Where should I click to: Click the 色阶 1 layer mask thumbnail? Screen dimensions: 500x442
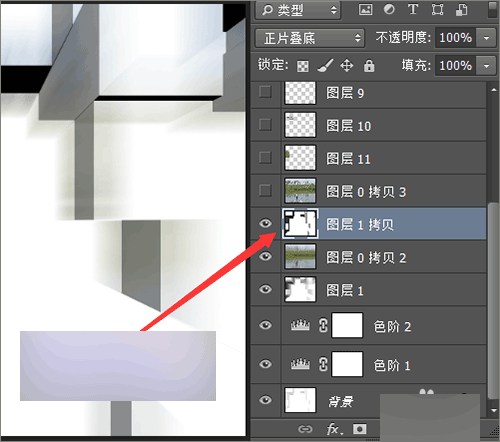coord(347,364)
